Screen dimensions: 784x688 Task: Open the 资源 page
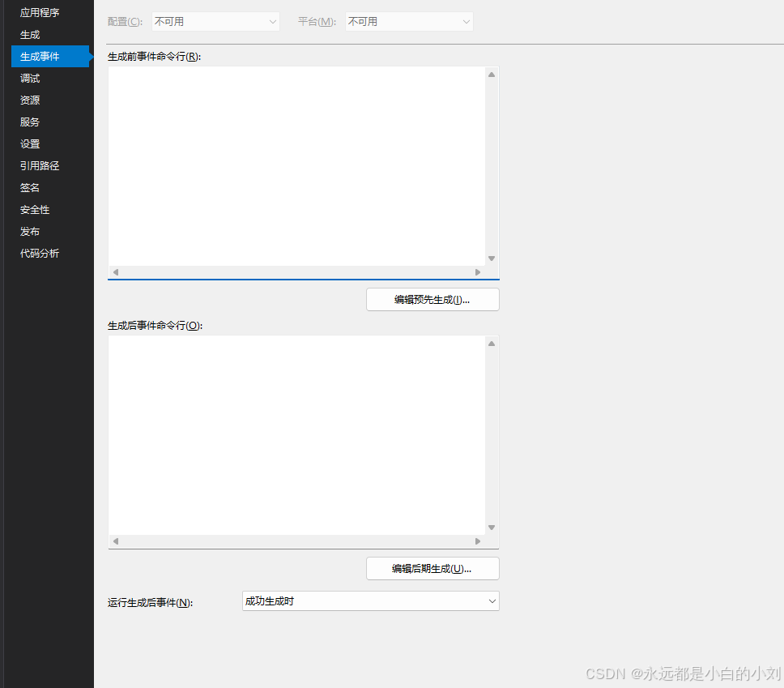click(x=29, y=100)
